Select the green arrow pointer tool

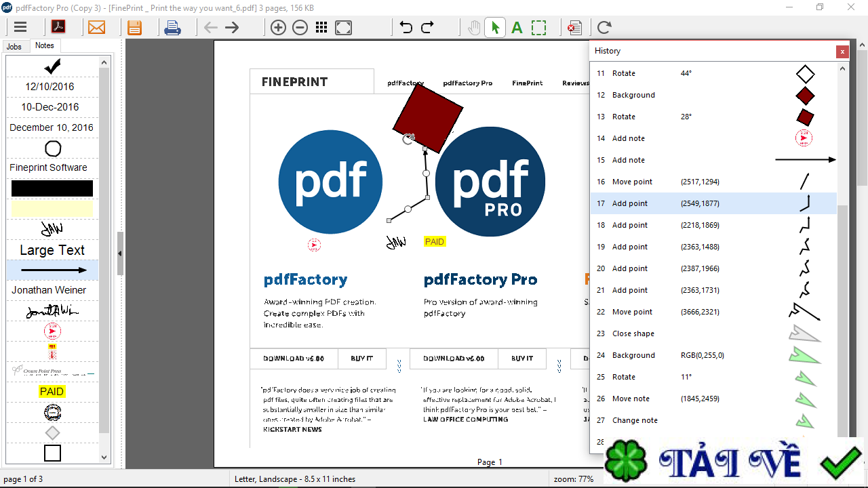[x=495, y=28]
